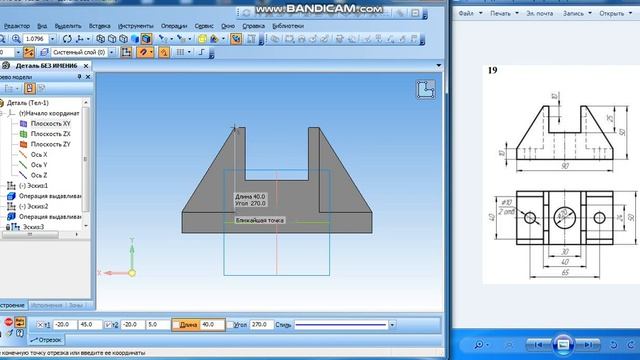The image size is (640, 360).
Task: Click the auto-create object icon
Action: [20, 322]
